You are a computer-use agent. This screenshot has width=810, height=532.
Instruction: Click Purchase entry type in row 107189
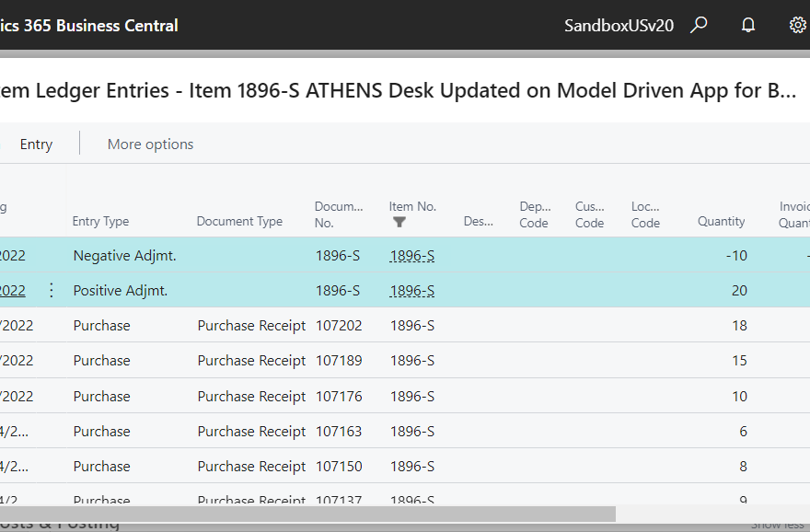[x=102, y=361]
